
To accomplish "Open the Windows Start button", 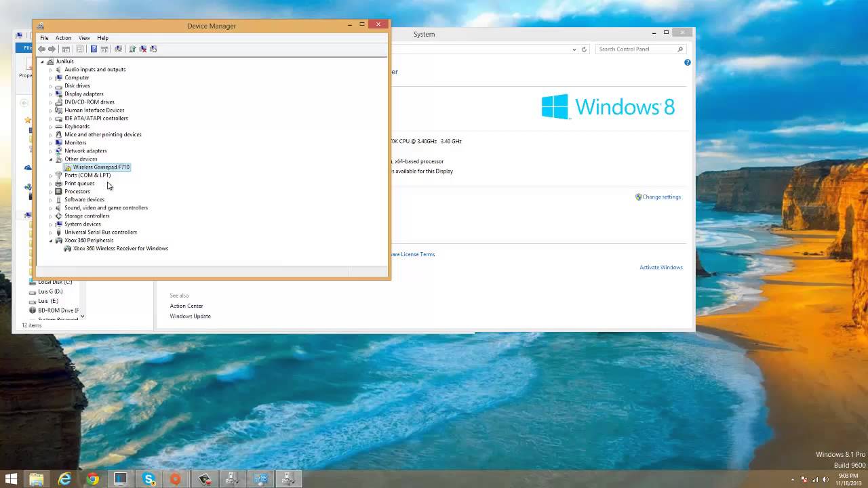I will (x=11, y=479).
